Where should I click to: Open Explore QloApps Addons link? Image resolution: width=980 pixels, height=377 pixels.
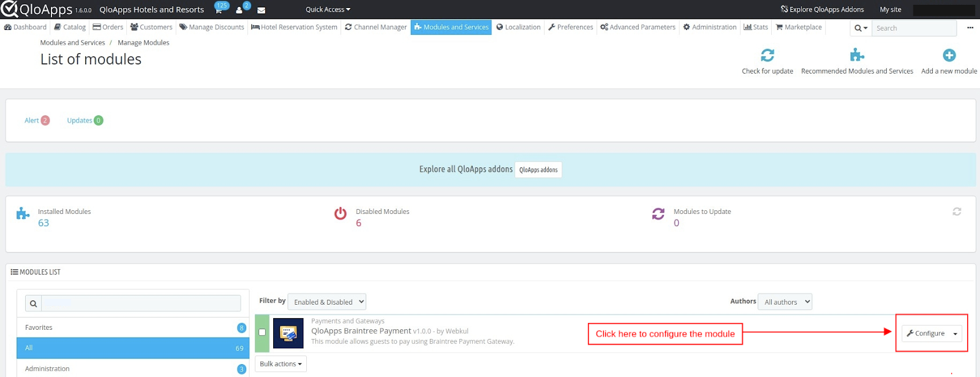pyautogui.click(x=822, y=9)
